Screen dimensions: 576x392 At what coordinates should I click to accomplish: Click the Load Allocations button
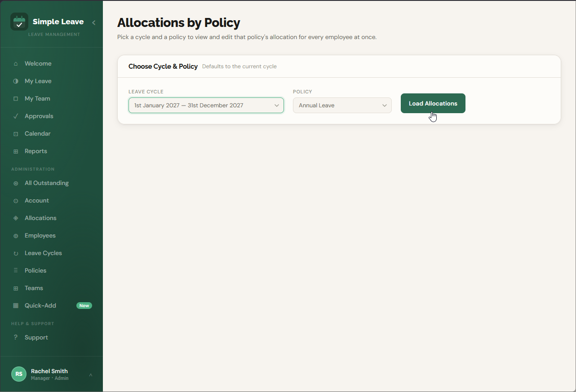433,103
